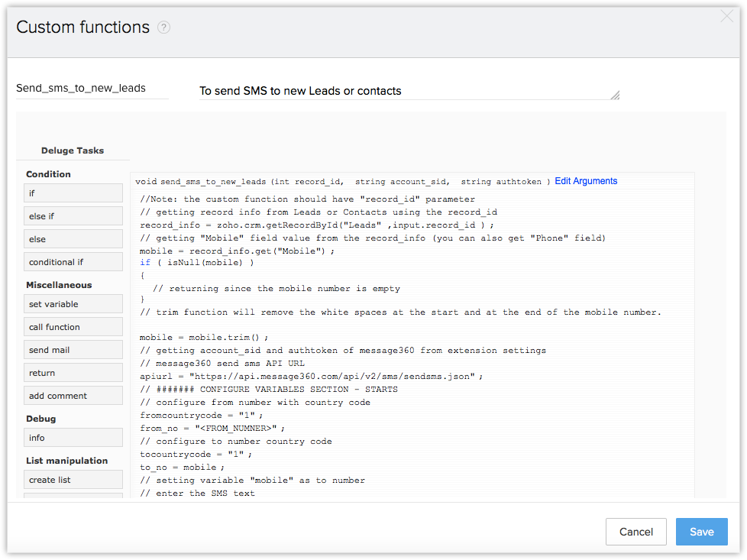Add an 'else if' condition task

point(73,216)
